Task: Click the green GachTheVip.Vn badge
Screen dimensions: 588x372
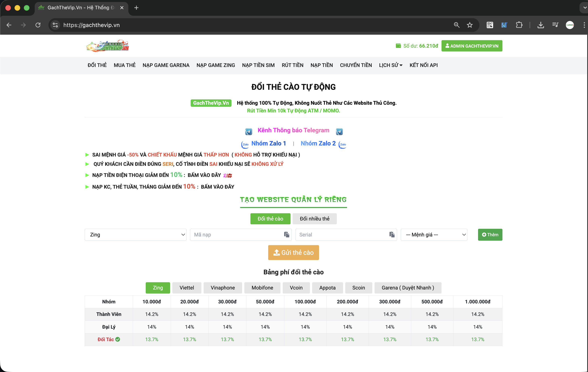Action: pos(211,103)
